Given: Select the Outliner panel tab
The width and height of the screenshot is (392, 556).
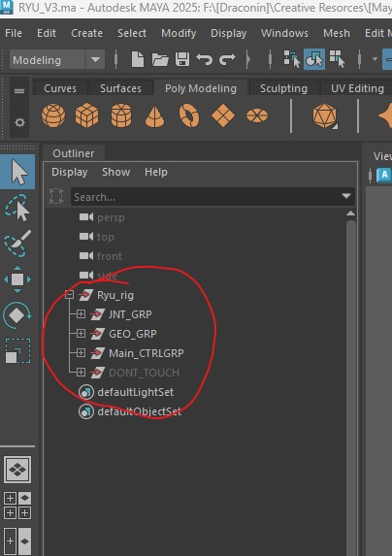Looking at the screenshot, I should 74,153.
